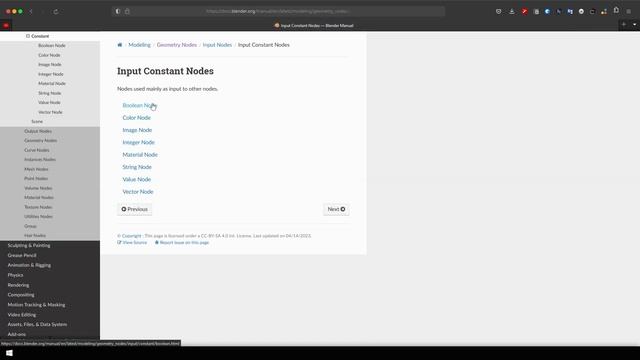Image resolution: width=640 pixels, height=360 pixels.
Task: Go to the Previous page button
Action: 135,209
